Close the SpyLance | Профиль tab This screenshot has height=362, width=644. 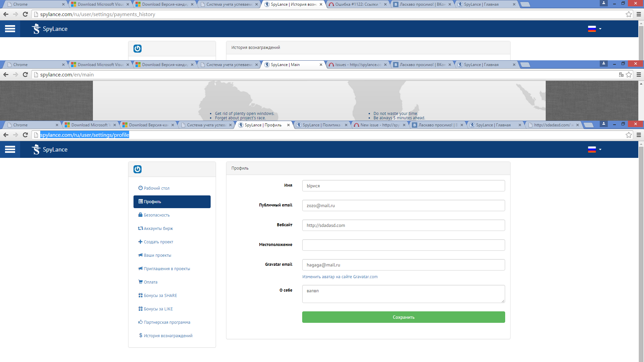(288, 125)
